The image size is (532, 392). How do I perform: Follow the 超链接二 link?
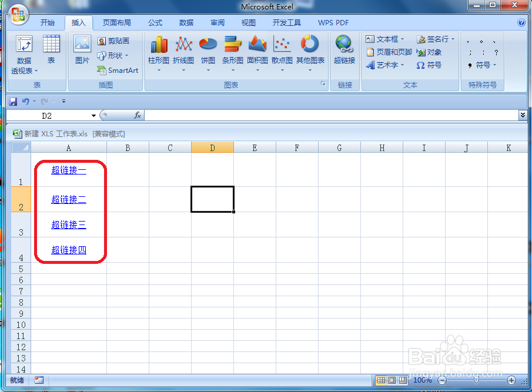[69, 199]
